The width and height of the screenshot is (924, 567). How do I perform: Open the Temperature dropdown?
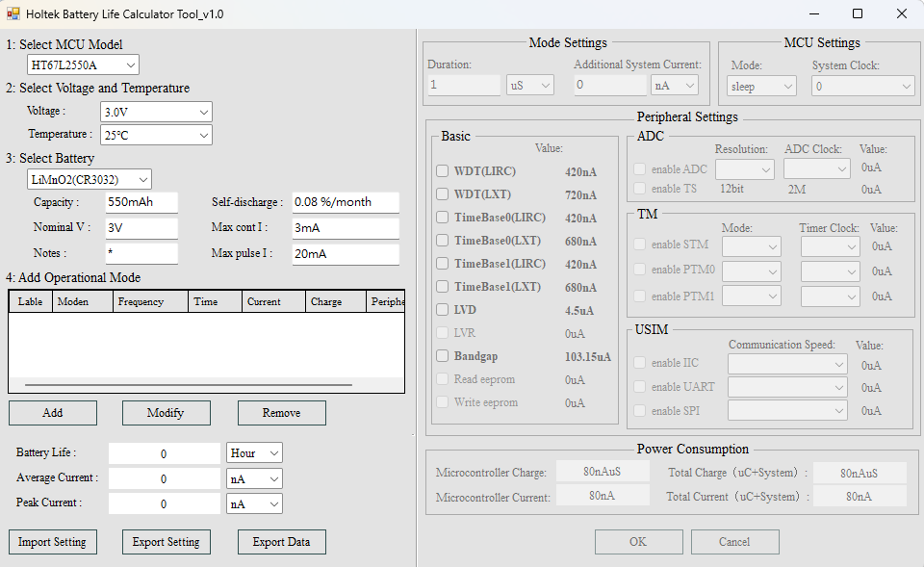coord(155,136)
